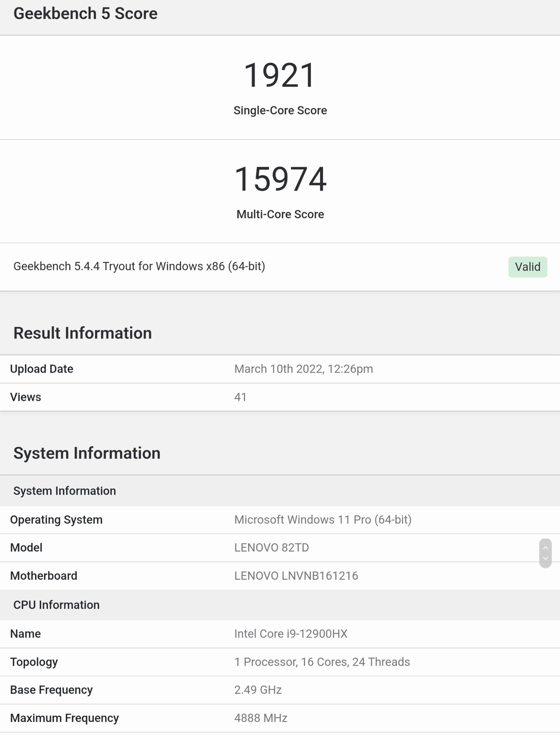Select LENOVO LNVNB161216 motherboard value
This screenshot has height=735, width=560.
[296, 576]
